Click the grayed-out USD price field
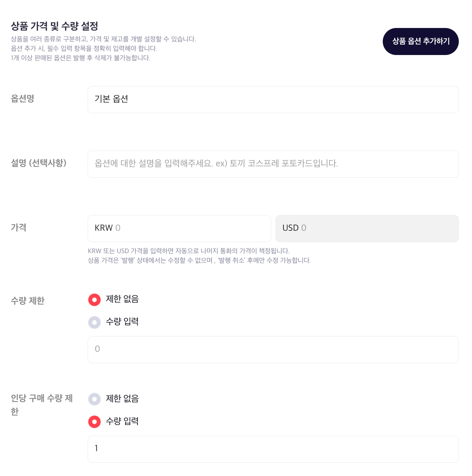The height and width of the screenshot is (476, 472). 367,228
